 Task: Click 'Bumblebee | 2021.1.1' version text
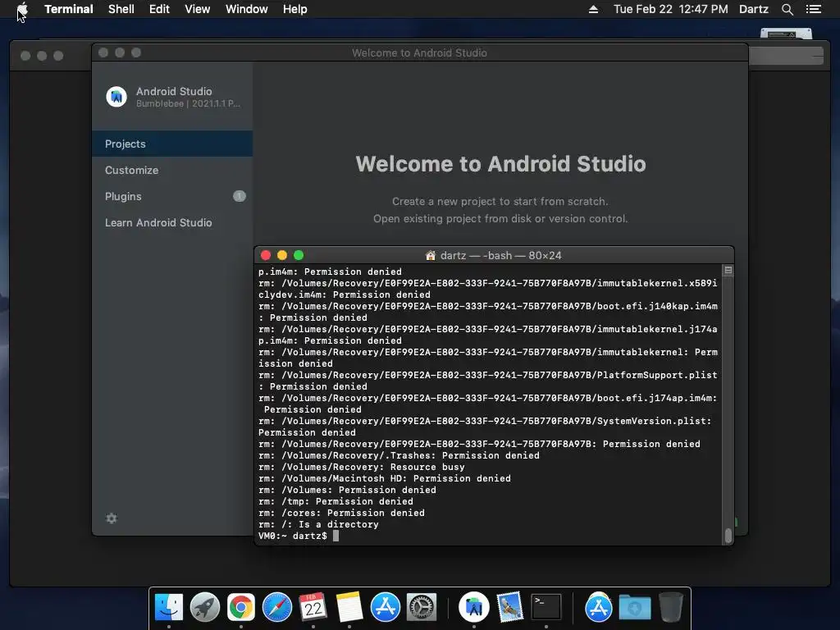click(x=188, y=103)
